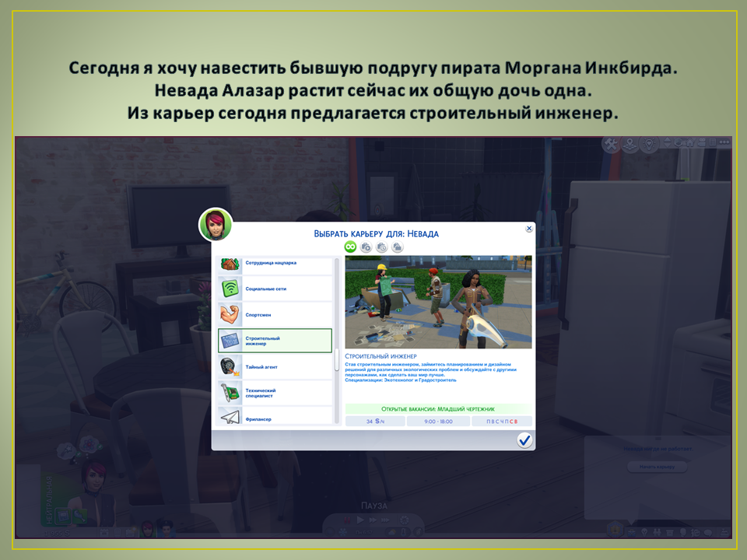Open Build Mode with hammer and wrench icon

(611, 143)
